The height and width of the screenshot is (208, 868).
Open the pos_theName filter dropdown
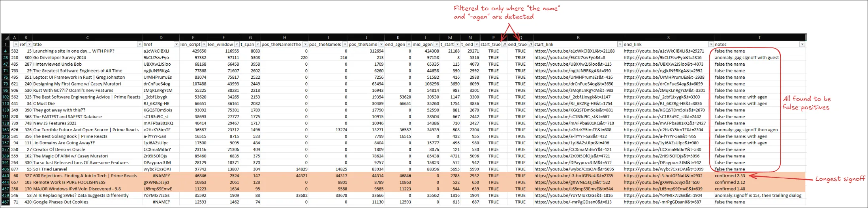(381, 44)
